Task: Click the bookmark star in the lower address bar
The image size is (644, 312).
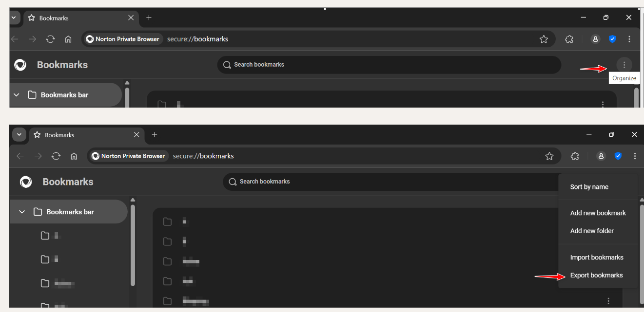Action: pos(549,156)
